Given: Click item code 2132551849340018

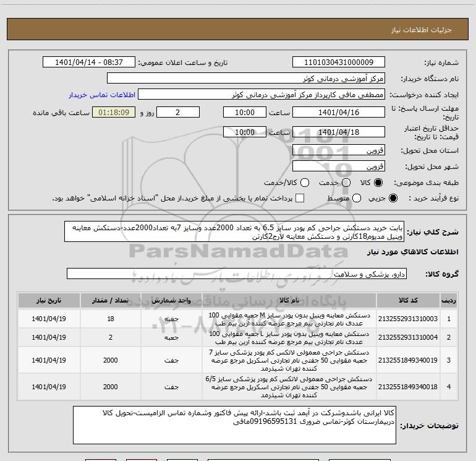Looking at the screenshot, I should coord(408,387).
